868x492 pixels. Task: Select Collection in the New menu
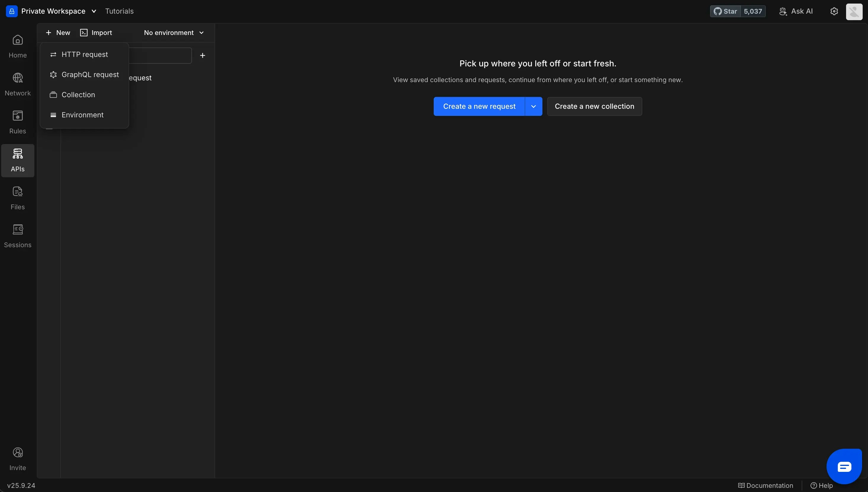[x=78, y=95]
